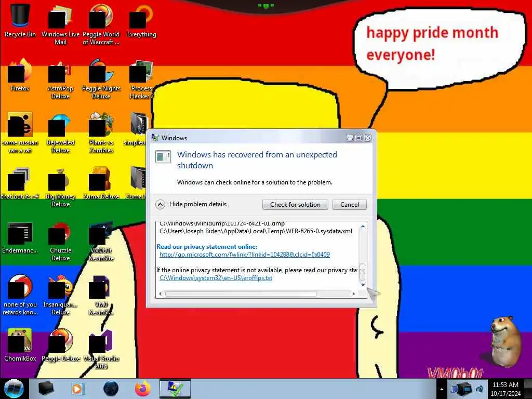Collapse Hide problem details chevron
532x399 pixels.
coord(160,205)
